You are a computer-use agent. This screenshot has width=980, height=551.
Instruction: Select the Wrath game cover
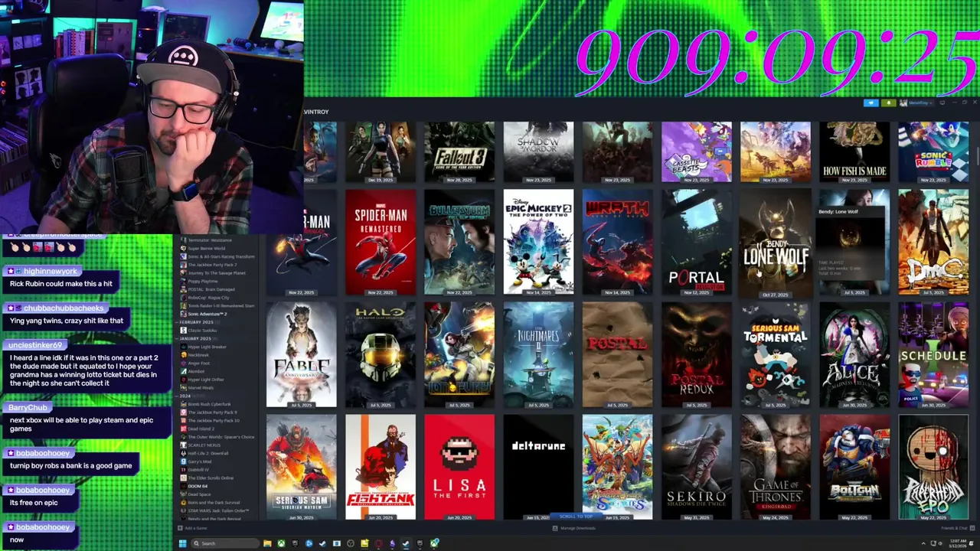pos(617,242)
